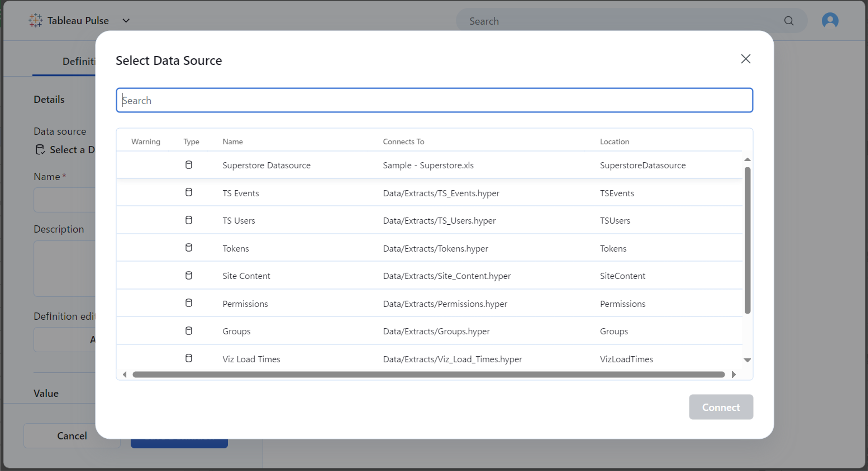Viewport: 868px width, 471px height.
Task: Click the TSUsers location cell
Action: [615, 221]
